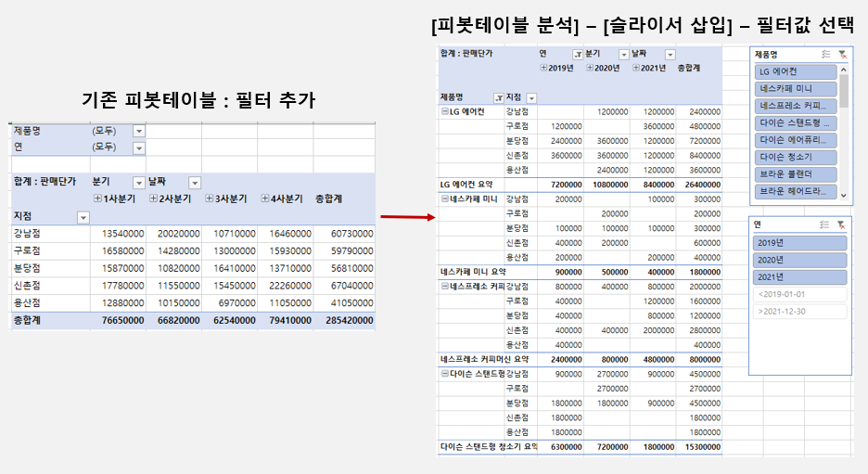Select 총합계 cell 76650000
868x474 pixels.
click(118, 320)
